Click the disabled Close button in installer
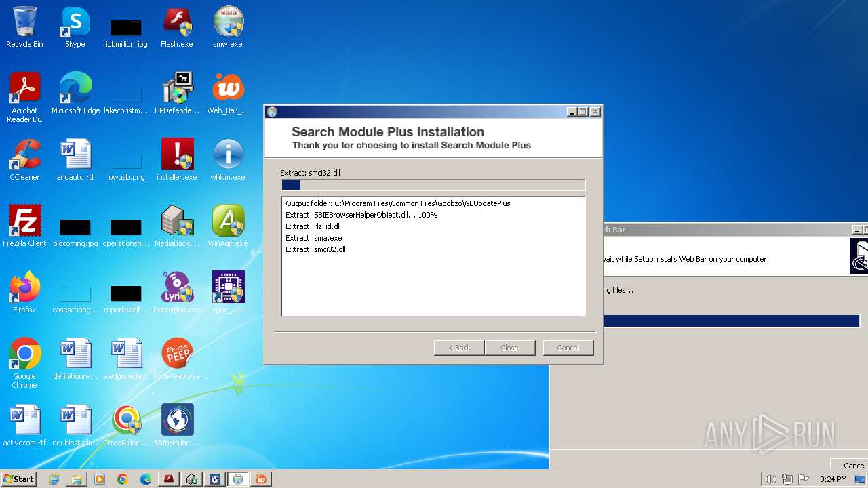 (509, 348)
